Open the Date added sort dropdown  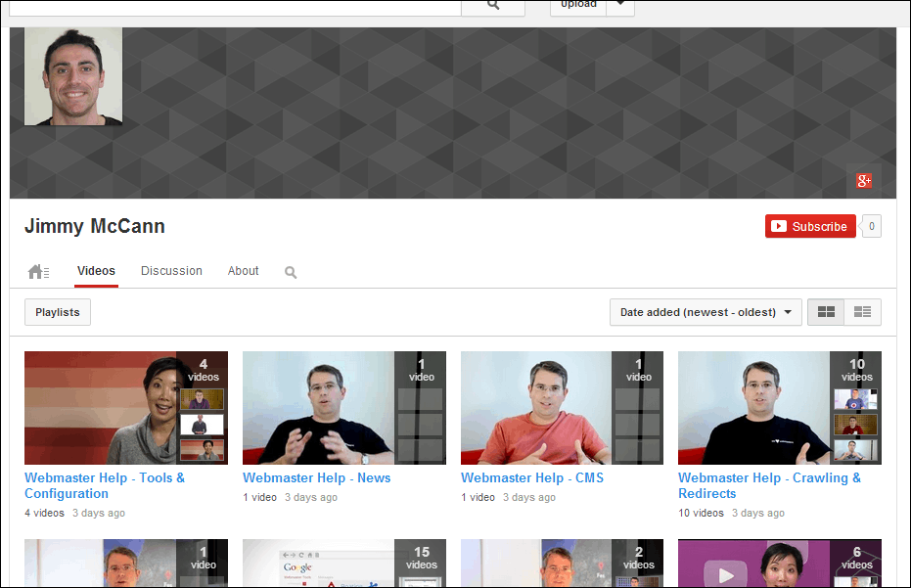pyautogui.click(x=706, y=312)
